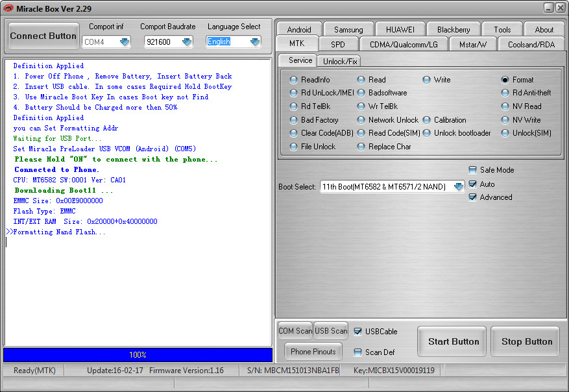
Task: Select the Wr TelBk radio option
Action: [x=378, y=106]
